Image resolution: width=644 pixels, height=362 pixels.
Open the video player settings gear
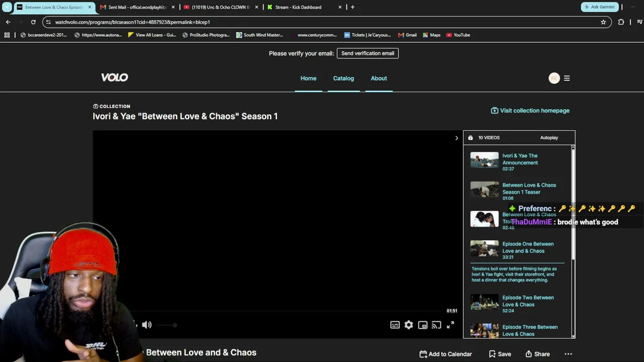tap(409, 325)
